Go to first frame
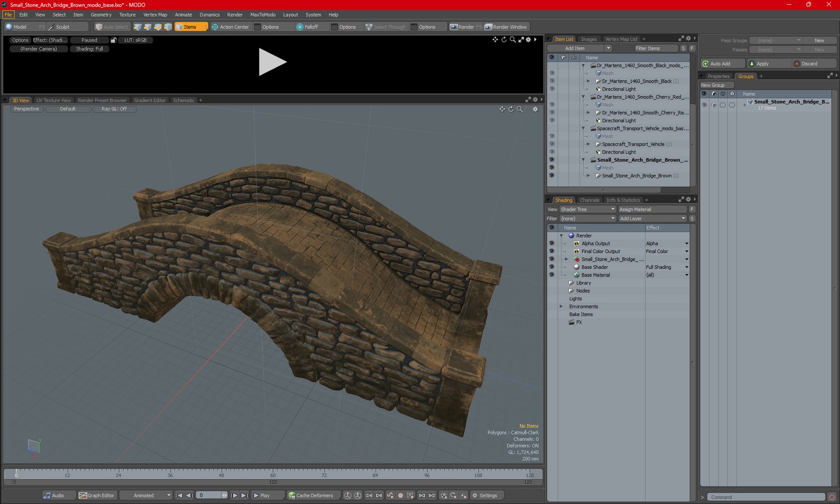The width and height of the screenshot is (840, 504). (179, 496)
